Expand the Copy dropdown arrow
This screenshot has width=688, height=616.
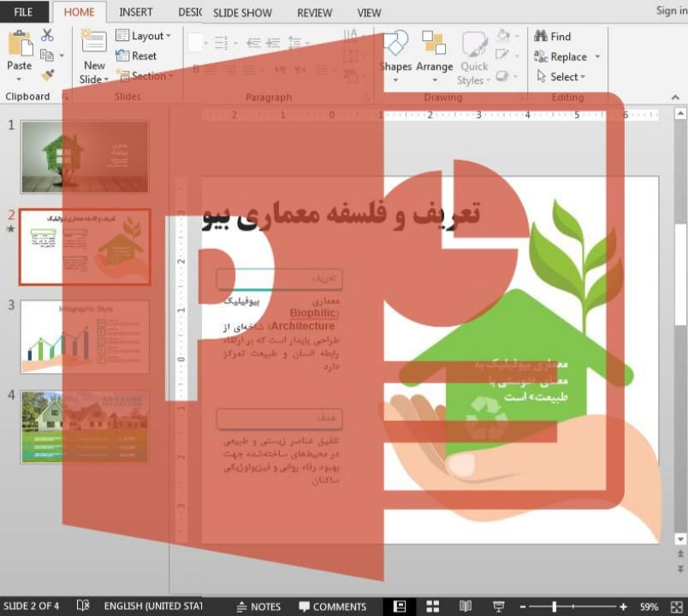62,56
